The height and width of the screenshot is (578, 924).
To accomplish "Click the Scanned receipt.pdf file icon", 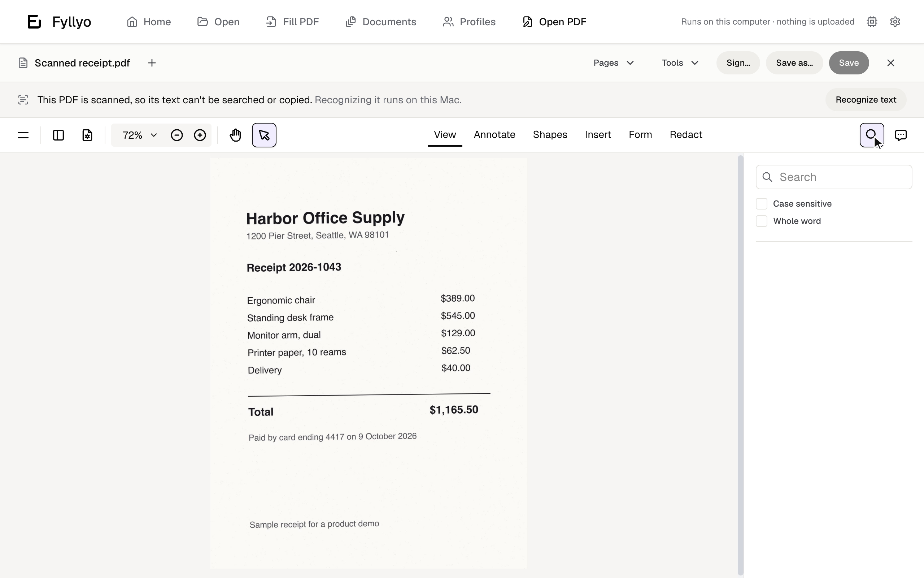I will pyautogui.click(x=23, y=63).
